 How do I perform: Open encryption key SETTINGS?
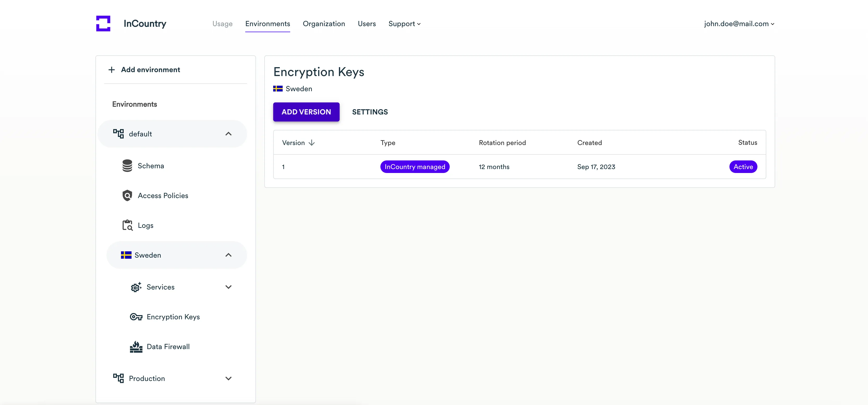click(x=370, y=112)
